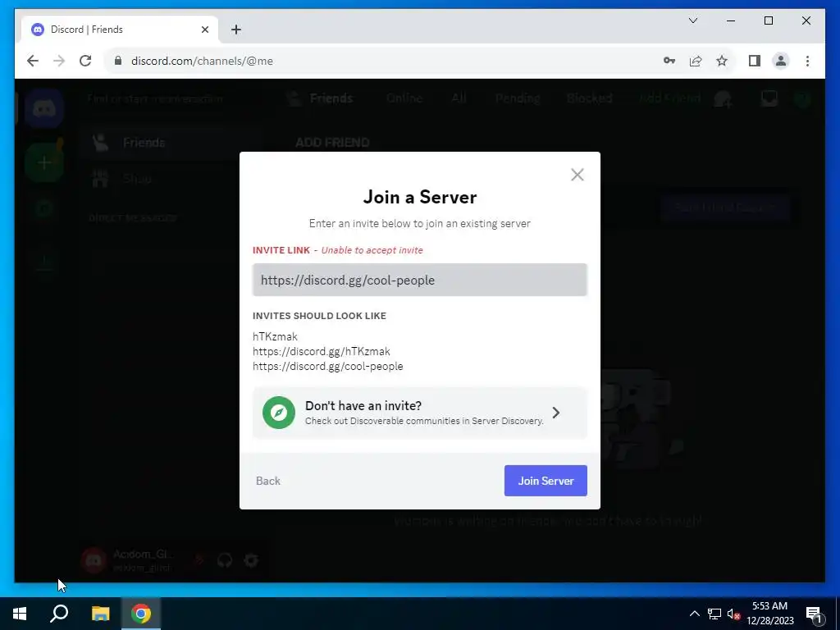Click example text https://discord.gg/cool-people
This screenshot has width=840, height=630.
tap(328, 367)
